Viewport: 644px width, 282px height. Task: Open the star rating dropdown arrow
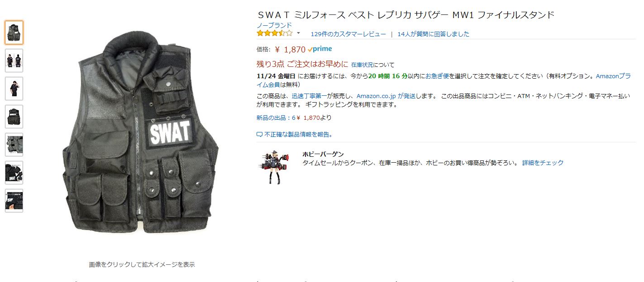pos(298,33)
